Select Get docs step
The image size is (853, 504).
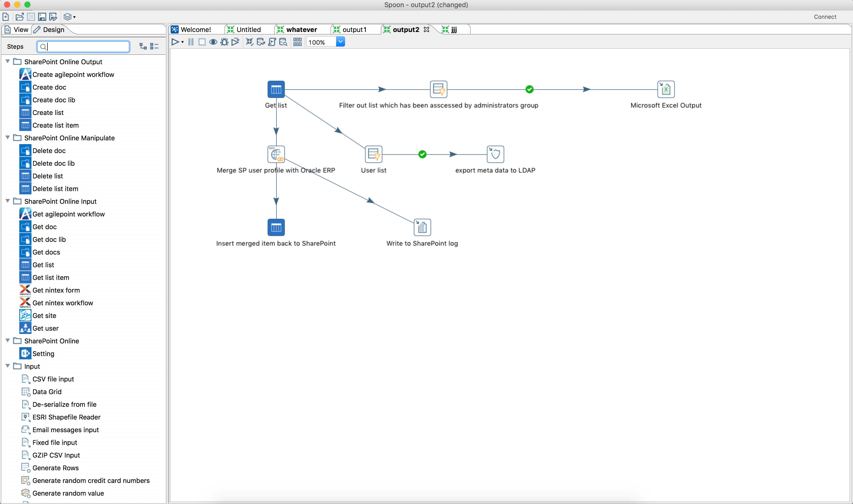pyautogui.click(x=40, y=252)
